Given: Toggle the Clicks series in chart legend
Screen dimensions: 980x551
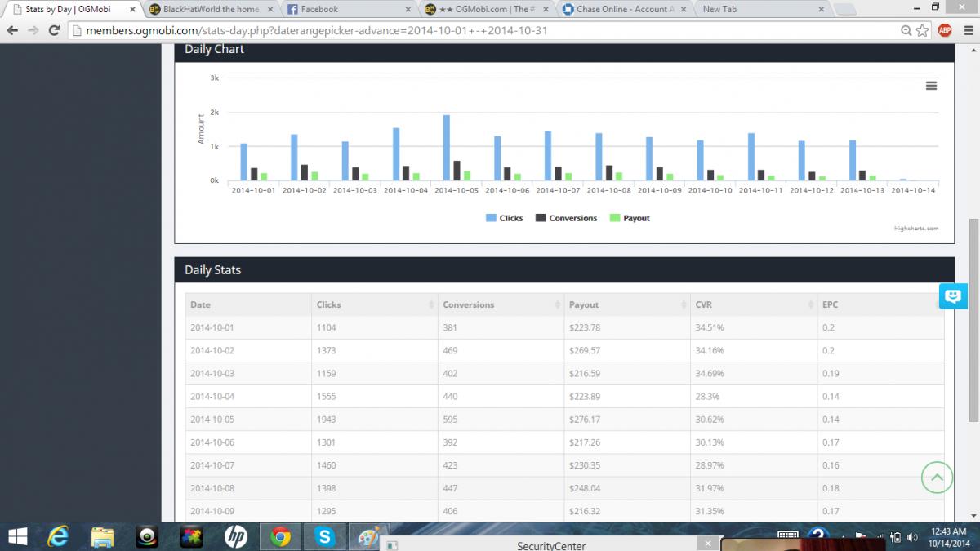Looking at the screenshot, I should point(504,218).
